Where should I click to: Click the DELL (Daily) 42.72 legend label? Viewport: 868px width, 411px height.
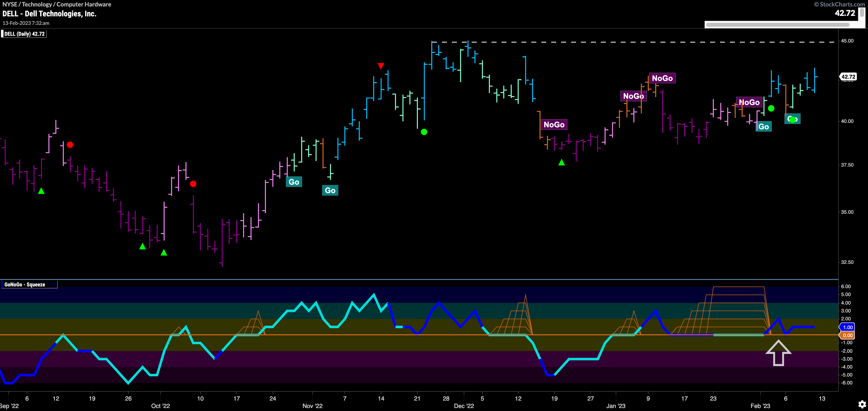[x=24, y=34]
